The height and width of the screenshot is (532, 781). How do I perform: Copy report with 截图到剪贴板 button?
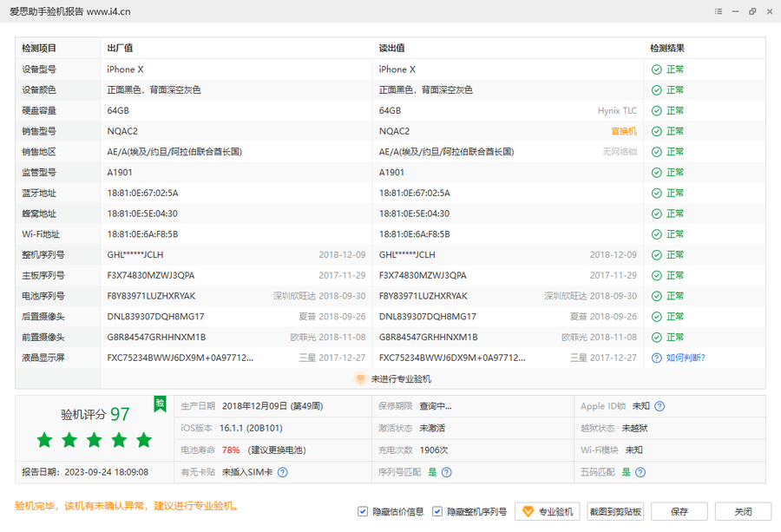(615, 511)
